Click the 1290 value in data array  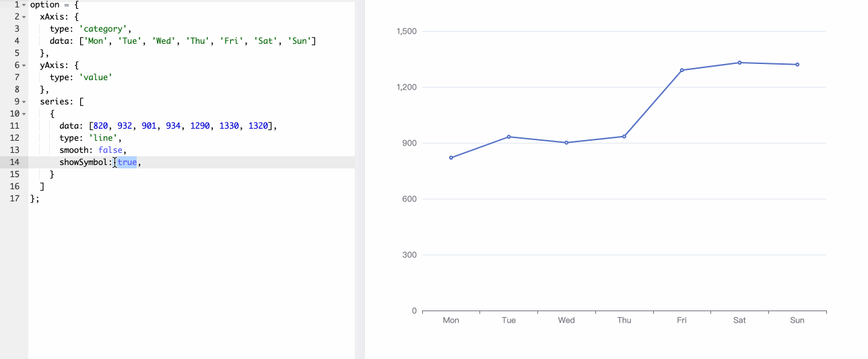point(200,126)
